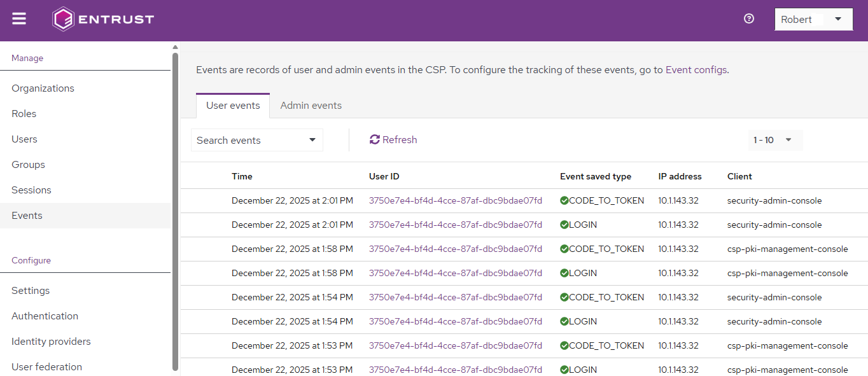Image resolution: width=868 pixels, height=376 pixels.
Task: Open the help question mark icon
Action: click(x=749, y=19)
